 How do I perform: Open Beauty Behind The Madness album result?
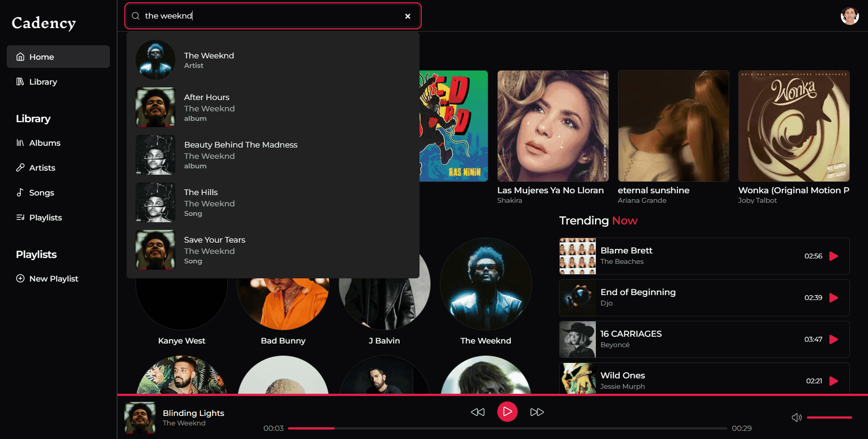pos(273,155)
